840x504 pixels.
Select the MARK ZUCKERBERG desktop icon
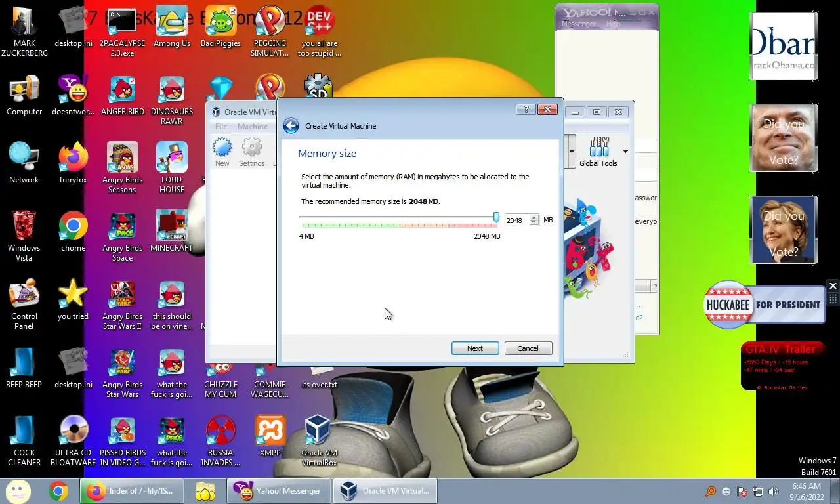point(24,33)
